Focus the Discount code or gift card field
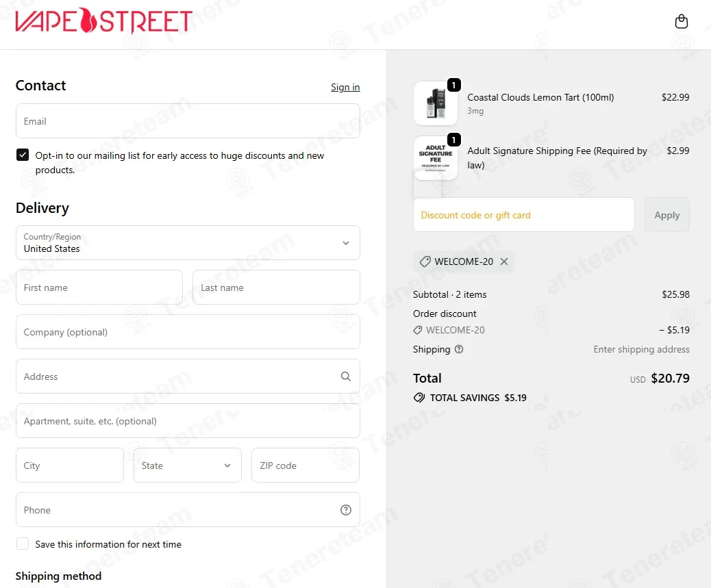This screenshot has width=711, height=588. click(524, 215)
